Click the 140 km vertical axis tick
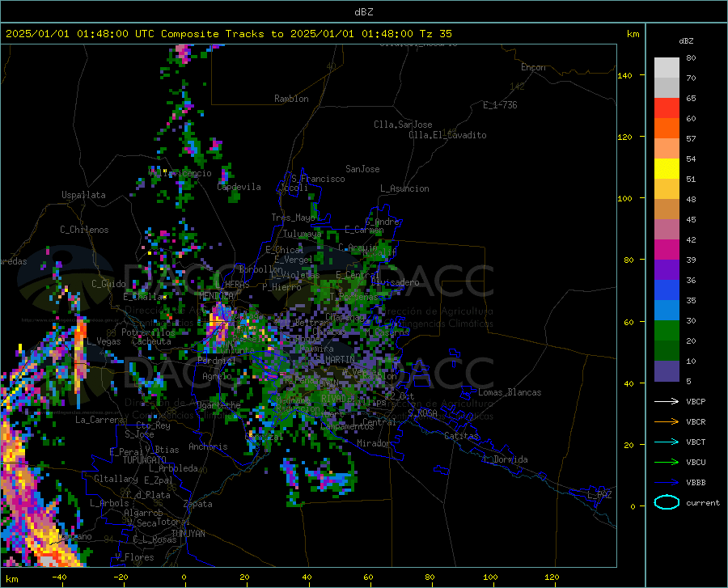Screen dimensions: 728x588 (624, 75)
